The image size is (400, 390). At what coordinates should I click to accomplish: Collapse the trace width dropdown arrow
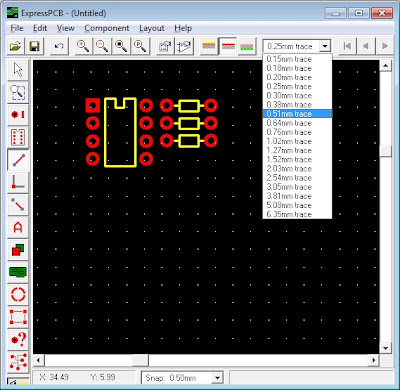coord(324,46)
